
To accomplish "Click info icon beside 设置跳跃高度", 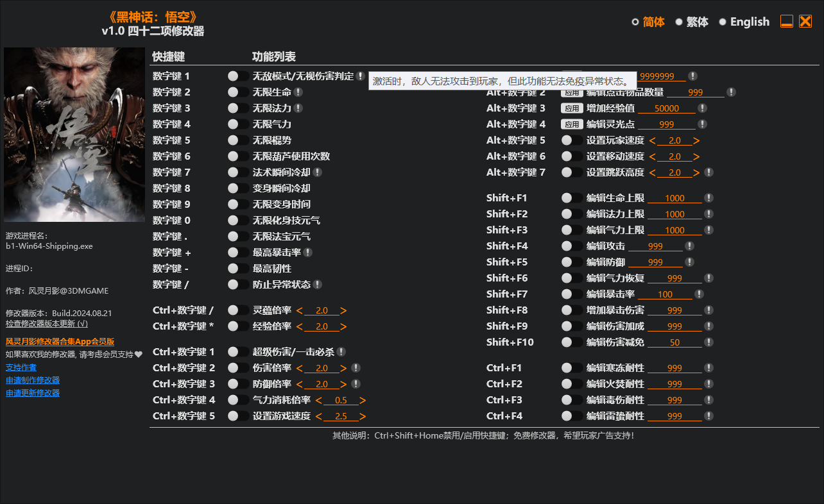I will tap(708, 172).
